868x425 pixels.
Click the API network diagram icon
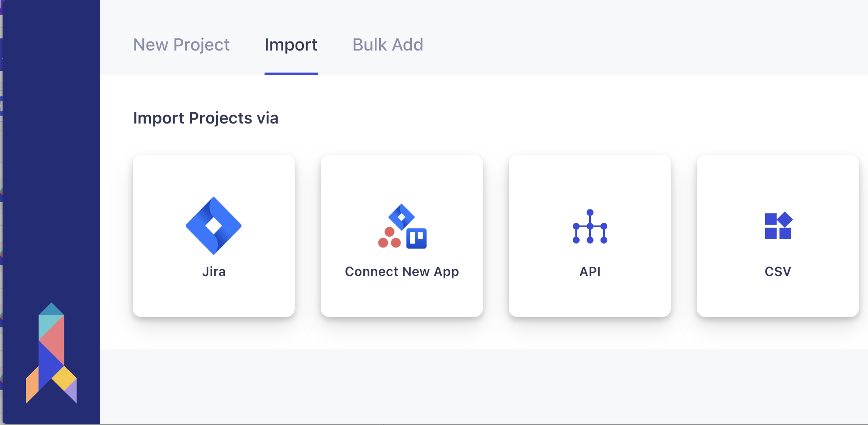coord(590,226)
